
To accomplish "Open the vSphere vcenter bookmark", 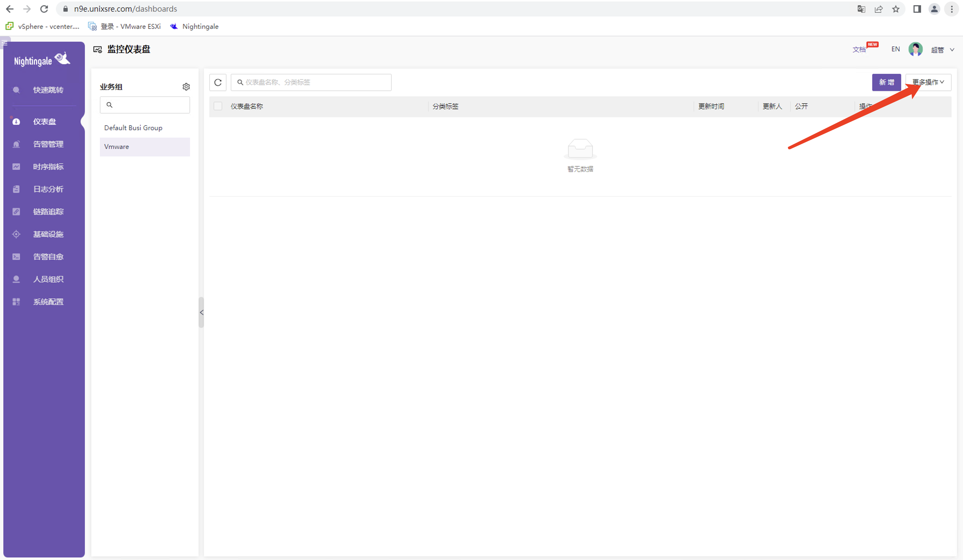I will click(x=42, y=26).
